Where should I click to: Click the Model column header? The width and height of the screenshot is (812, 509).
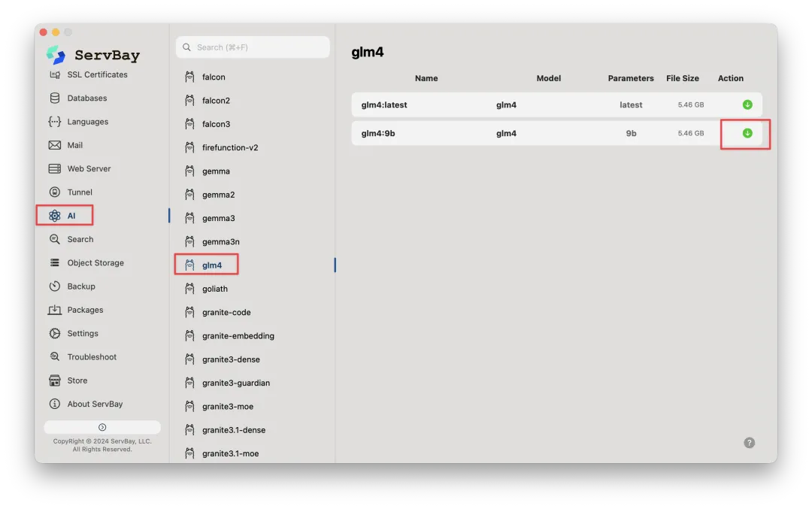[x=548, y=78]
